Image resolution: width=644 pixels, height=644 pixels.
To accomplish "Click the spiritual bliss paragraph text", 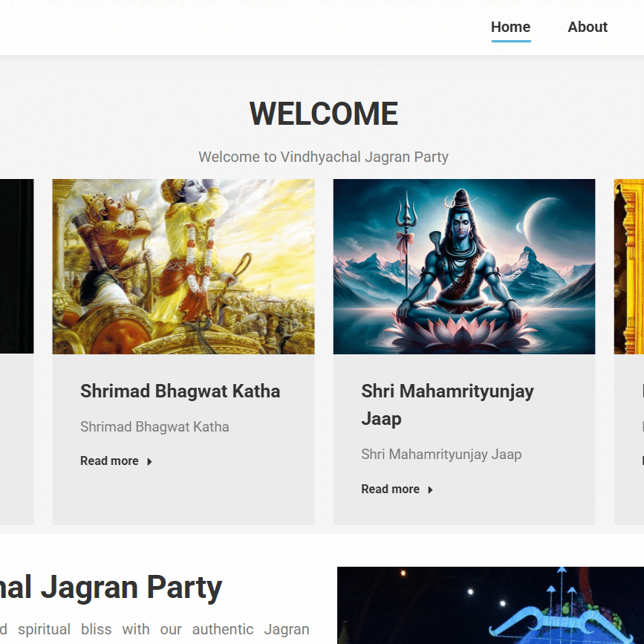I will pos(155,630).
